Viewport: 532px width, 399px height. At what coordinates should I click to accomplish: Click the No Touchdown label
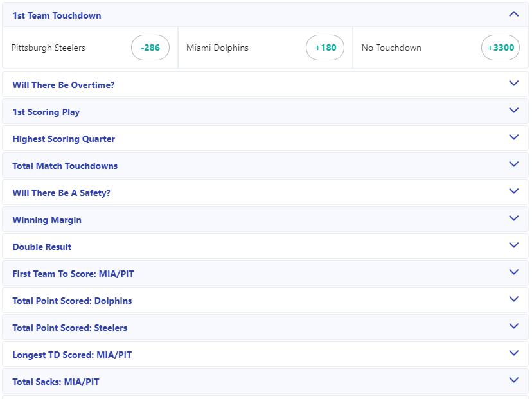click(x=391, y=48)
